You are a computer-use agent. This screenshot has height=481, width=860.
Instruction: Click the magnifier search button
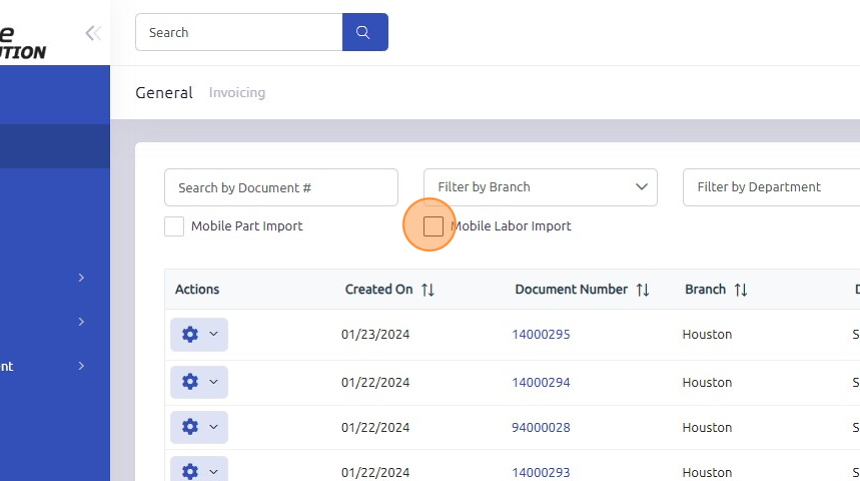[x=365, y=32]
